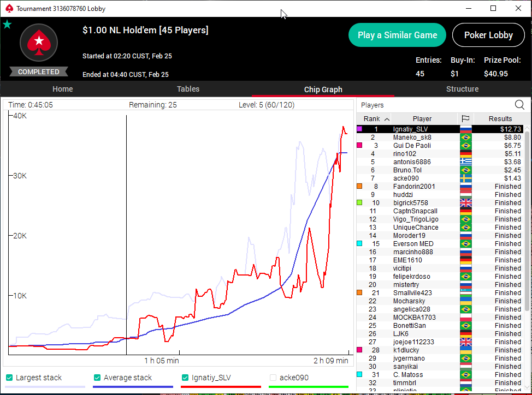Click orange color tag for Fandorin2001
Viewport: 532px width, 395px height.
tap(359, 186)
